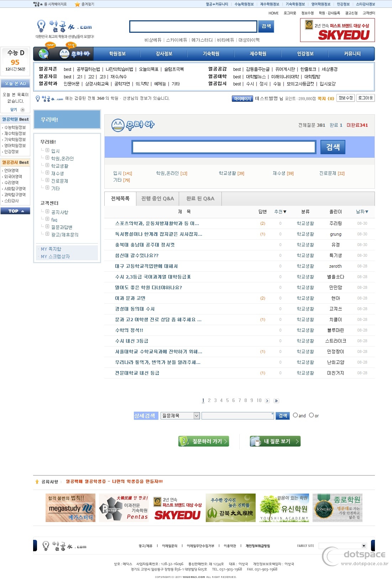Click the 공지사항 document icon in sidebar

[47, 212]
